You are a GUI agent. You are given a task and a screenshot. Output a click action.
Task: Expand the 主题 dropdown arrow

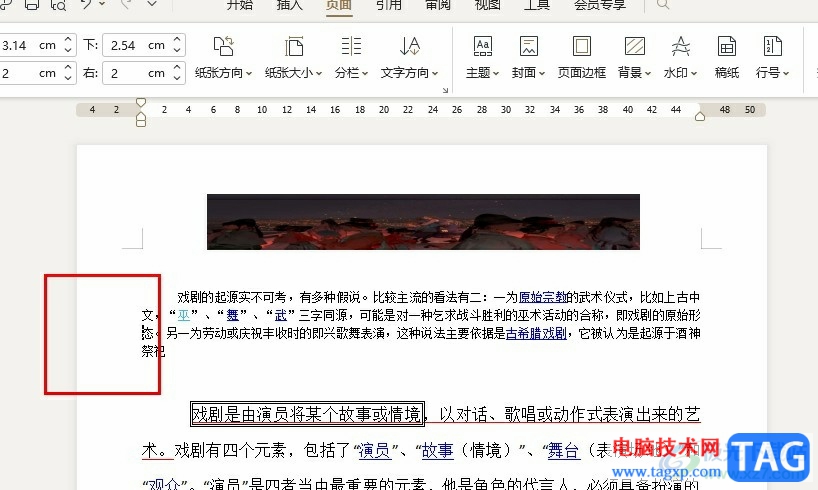496,74
